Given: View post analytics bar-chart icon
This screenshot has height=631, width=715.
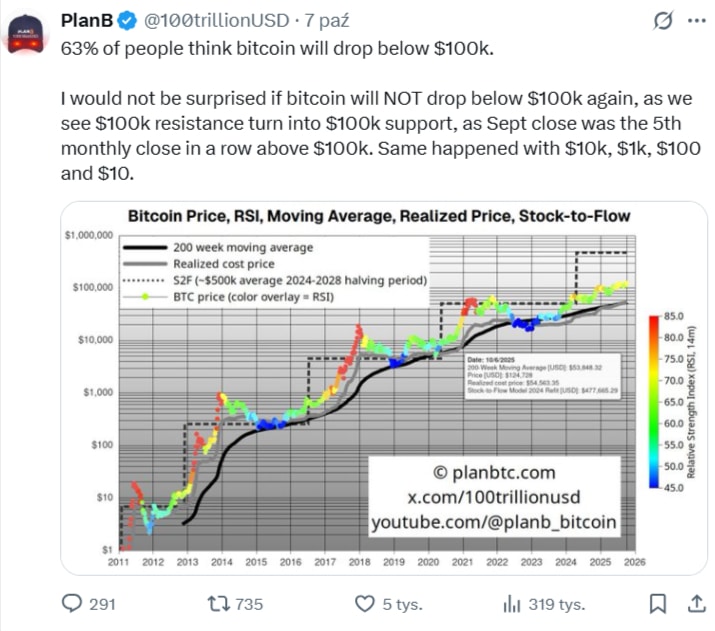Looking at the screenshot, I should [511, 603].
